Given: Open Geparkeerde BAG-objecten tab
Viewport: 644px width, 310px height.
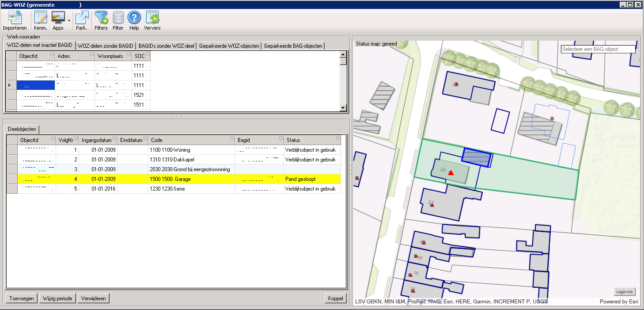Looking at the screenshot, I should [293, 46].
